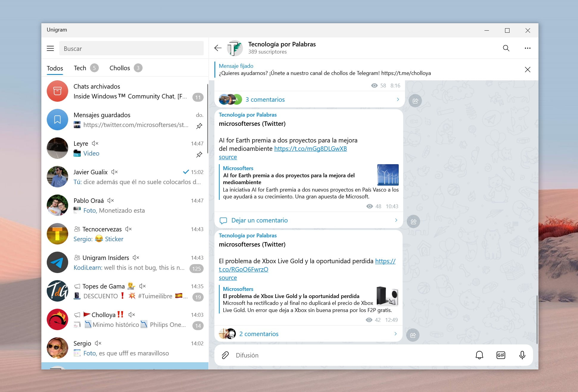Viewport: 578px width, 392px height.
Task: Share the AI for Earth post
Action: click(x=413, y=222)
